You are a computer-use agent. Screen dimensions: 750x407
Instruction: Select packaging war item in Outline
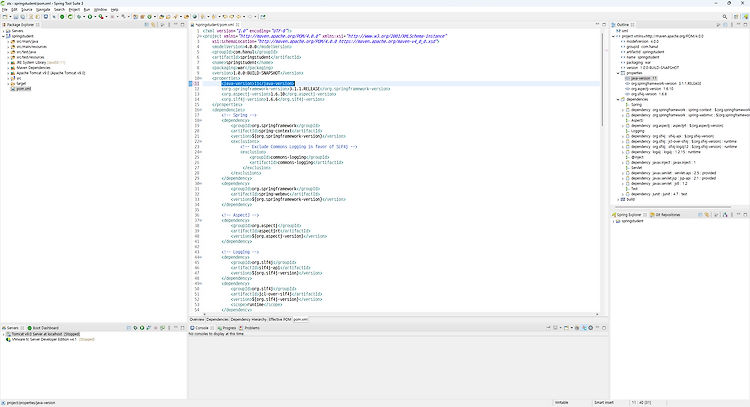635,63
